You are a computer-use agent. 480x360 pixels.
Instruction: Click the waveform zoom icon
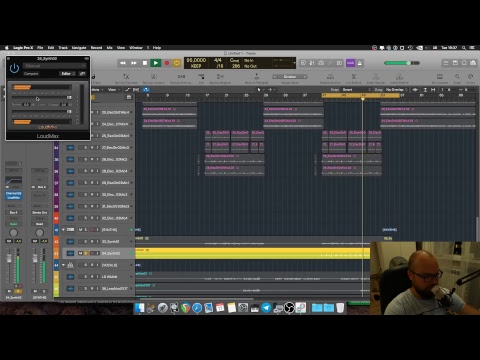(x=415, y=90)
